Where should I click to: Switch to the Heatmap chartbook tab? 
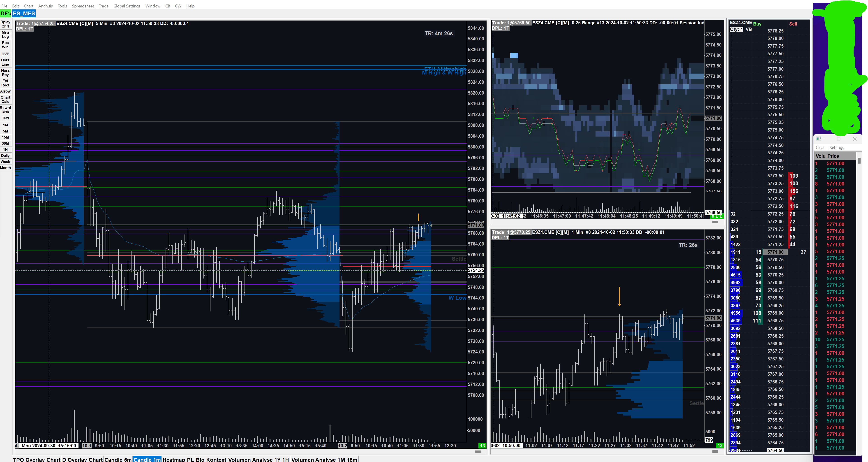(173, 459)
